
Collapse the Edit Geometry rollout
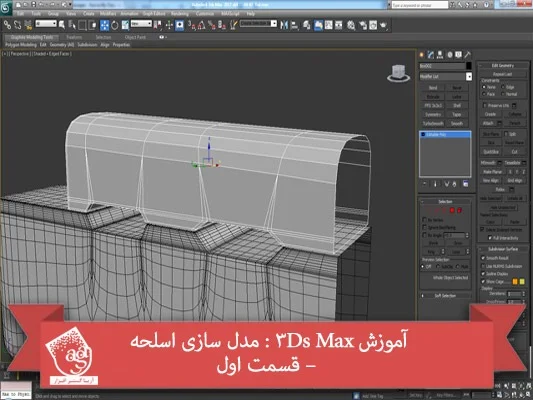click(503, 65)
